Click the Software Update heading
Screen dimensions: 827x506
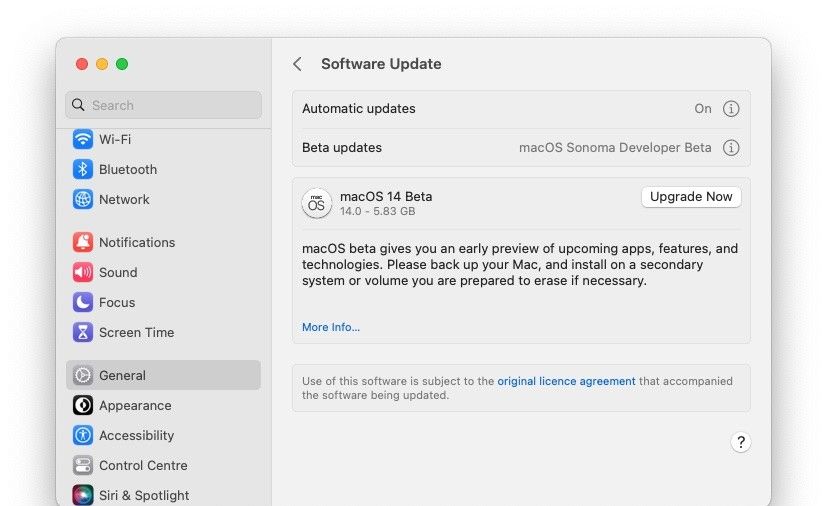coord(381,64)
